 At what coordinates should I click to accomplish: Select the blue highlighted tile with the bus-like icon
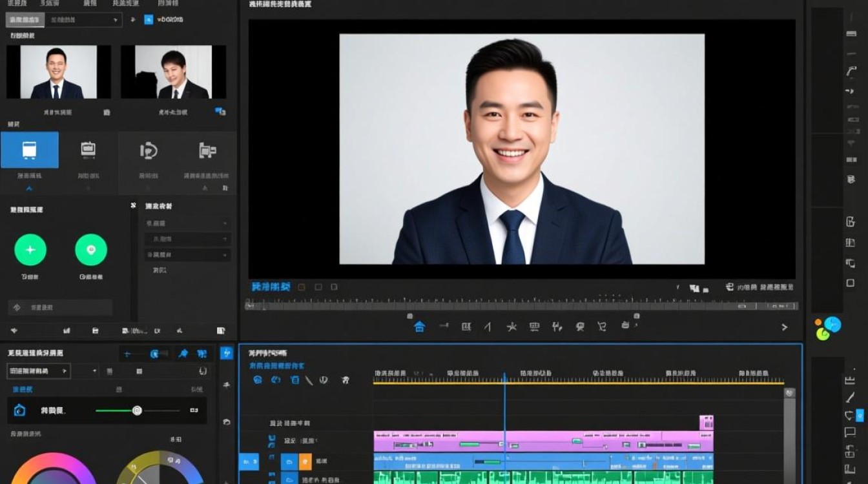[x=30, y=150]
